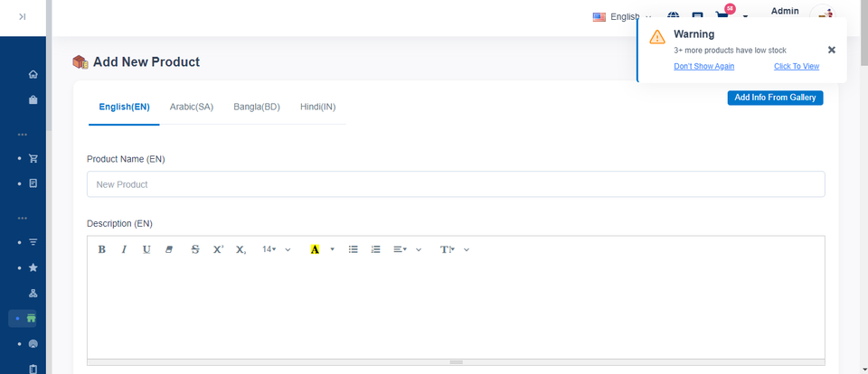Apply the yellow highlight recent color

point(315,249)
